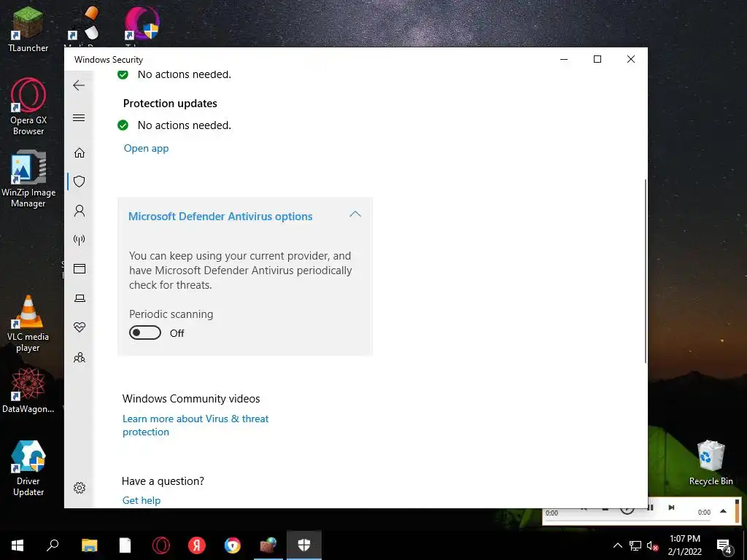
Task: Open Device performance & health heart icon
Action: (80, 327)
